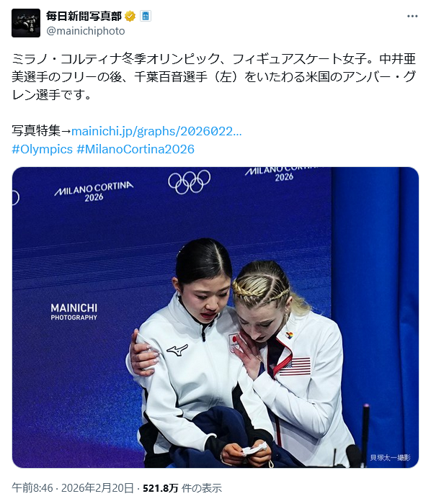Follow the mainichi.jp/graphs photo feature link
431x504 pixels.
tap(156, 131)
